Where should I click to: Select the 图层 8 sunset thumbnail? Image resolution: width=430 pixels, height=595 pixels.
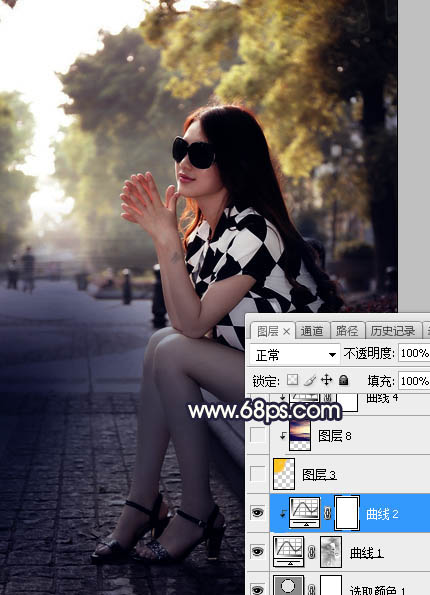(x=300, y=435)
